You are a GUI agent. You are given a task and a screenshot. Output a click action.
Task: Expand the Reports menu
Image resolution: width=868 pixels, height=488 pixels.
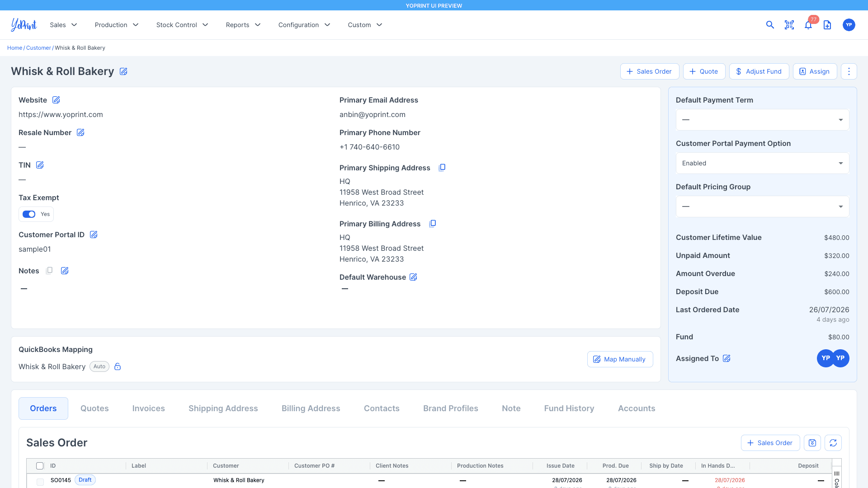coord(243,25)
